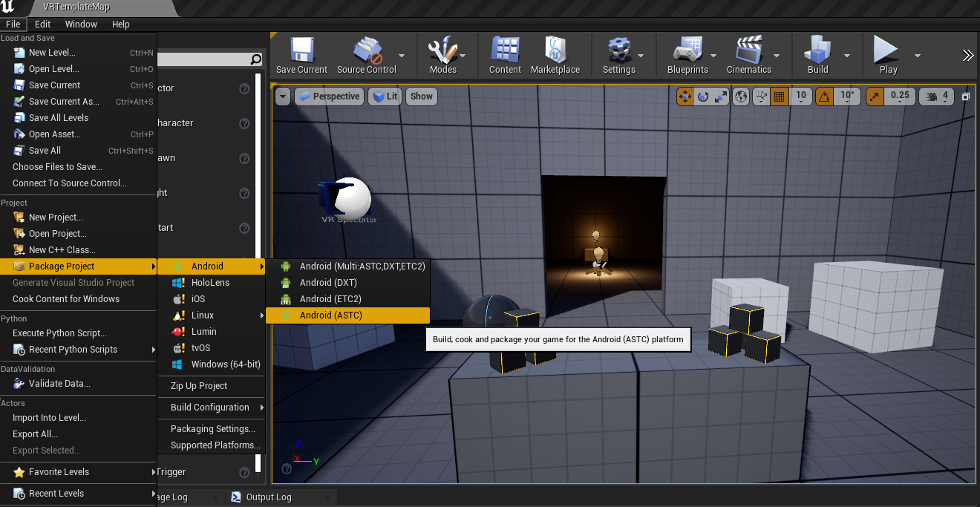Expand Build Configuration submenu
980x507 pixels.
click(x=212, y=408)
